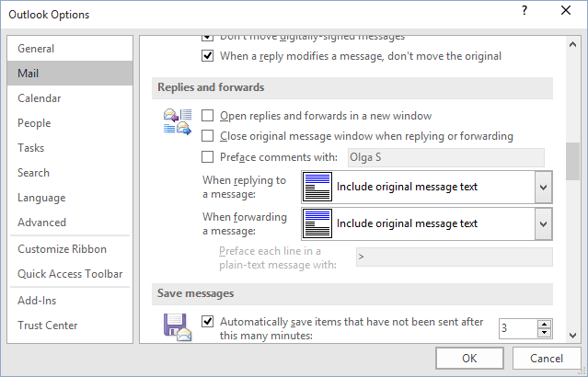The image size is (588, 377).
Task: Click the 'Preface each line in a plain-text message with:' label
Action: click(278, 257)
